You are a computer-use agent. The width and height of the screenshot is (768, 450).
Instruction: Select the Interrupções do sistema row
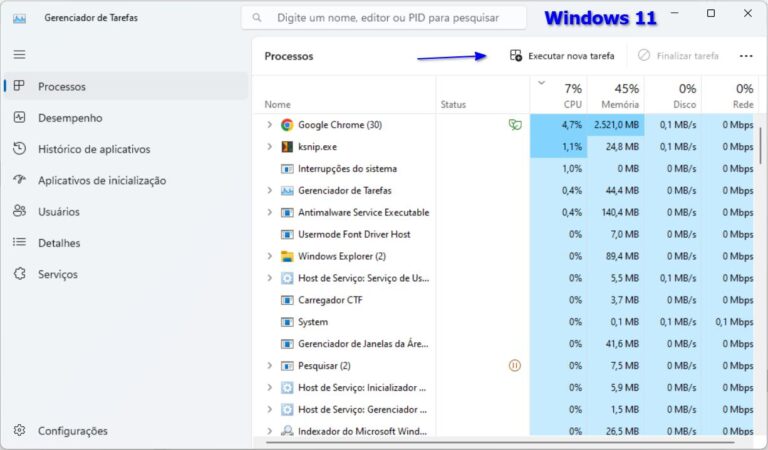coord(504,168)
